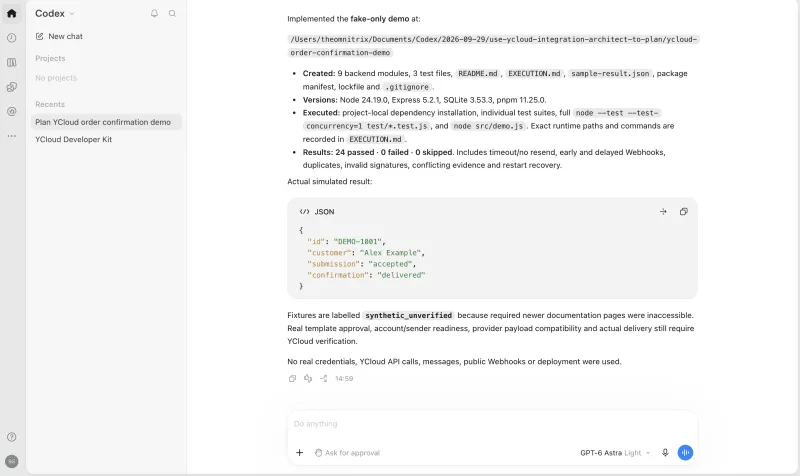The image size is (800, 476).
Task: Open Plan YCloud order confirmation demo chat
Action: 106,122
